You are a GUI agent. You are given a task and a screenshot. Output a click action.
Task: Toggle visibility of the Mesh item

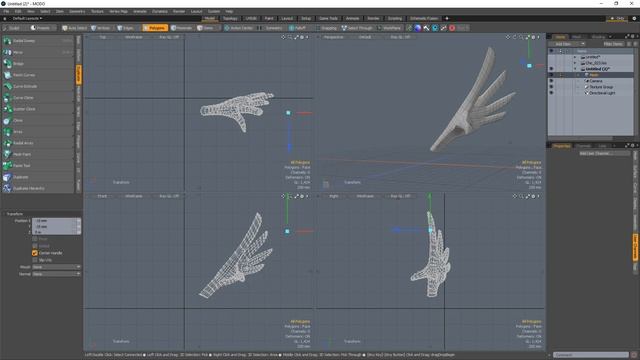point(551,75)
